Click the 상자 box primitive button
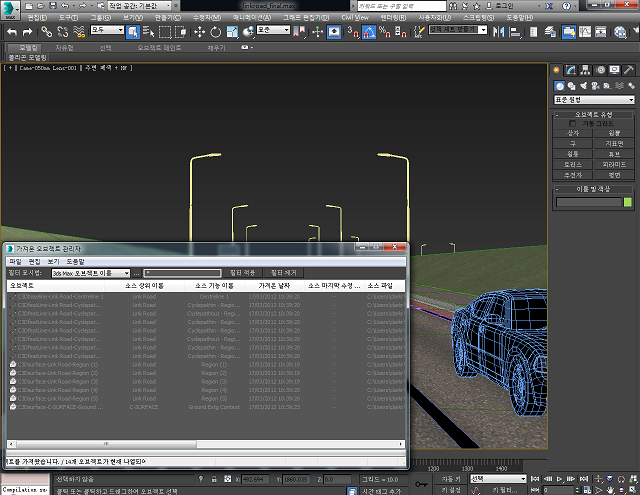The height and width of the screenshot is (495, 640). coord(573,133)
